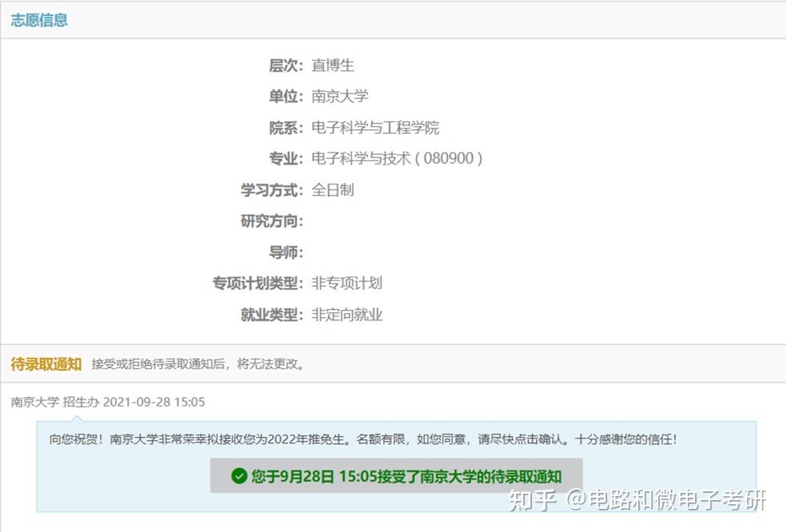
Task: Click the sender line 南京大学 招生办 2021-09-28 15:05
Action: click(108, 402)
